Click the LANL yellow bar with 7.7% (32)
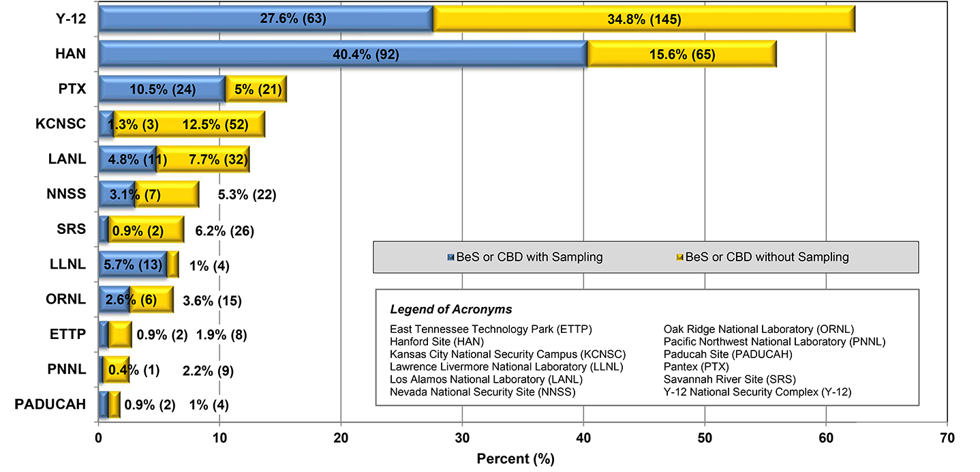980x472 pixels. (204, 159)
